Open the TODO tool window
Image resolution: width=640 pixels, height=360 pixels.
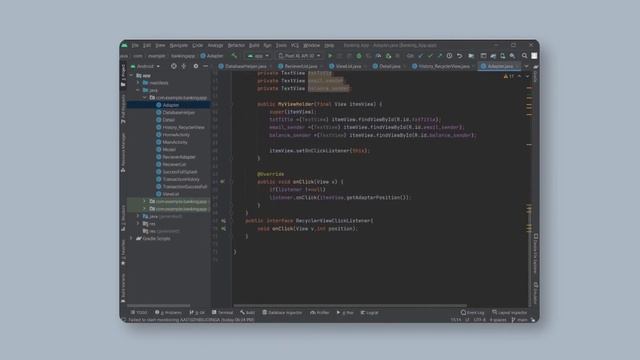(139, 313)
